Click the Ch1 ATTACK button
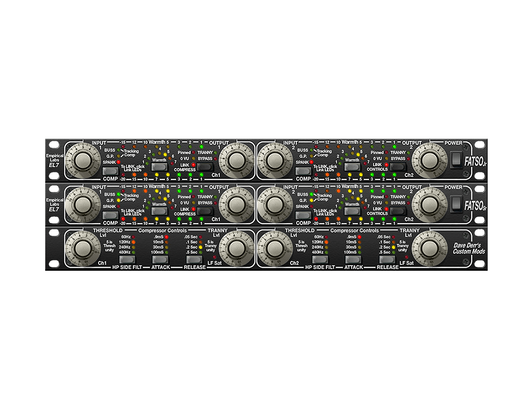The height and width of the screenshot is (418, 532). 159,259
